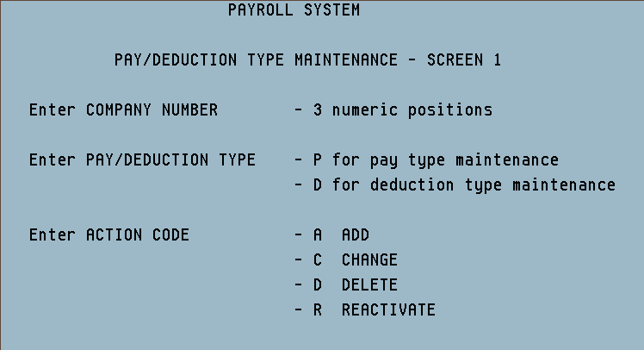Click the letter R action code
The width and height of the screenshot is (644, 350).
318,310
